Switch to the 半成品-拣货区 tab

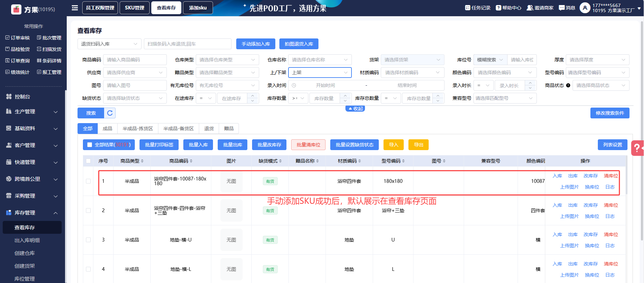click(x=138, y=129)
